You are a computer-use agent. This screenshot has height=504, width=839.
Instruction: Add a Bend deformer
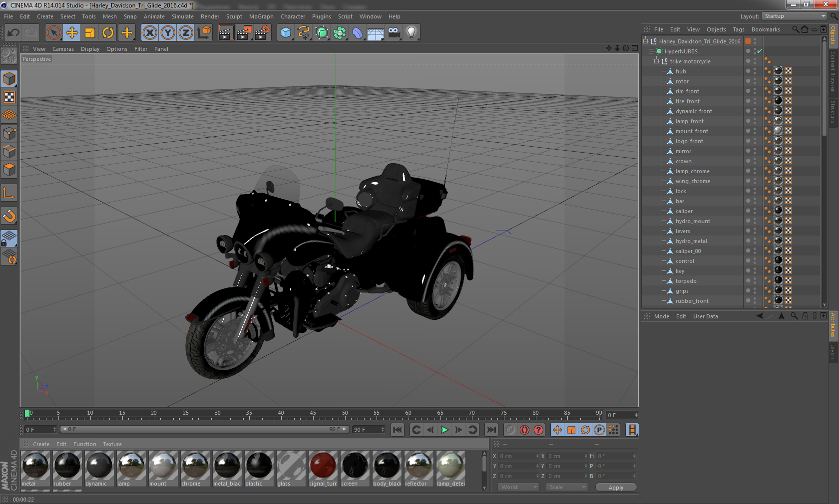click(358, 33)
